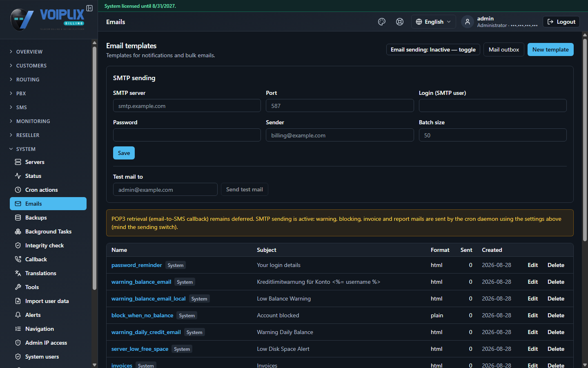Delete the server_low_free_space template
The image size is (588, 368).
tap(556, 349)
